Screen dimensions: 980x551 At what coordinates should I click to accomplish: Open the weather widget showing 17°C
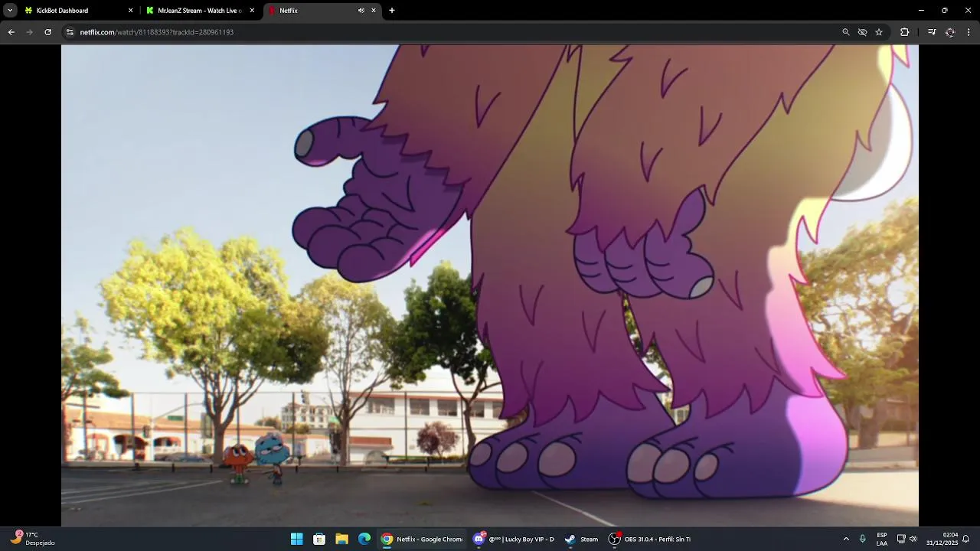(32, 539)
